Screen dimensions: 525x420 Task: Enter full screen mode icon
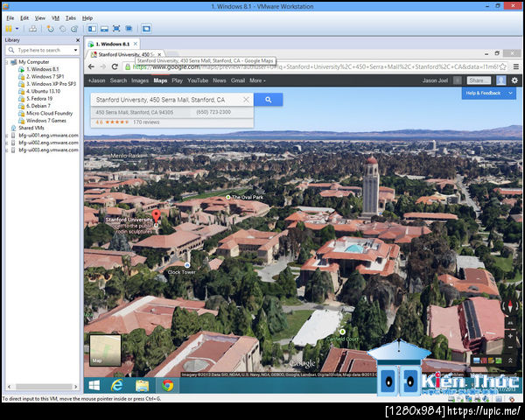116,29
